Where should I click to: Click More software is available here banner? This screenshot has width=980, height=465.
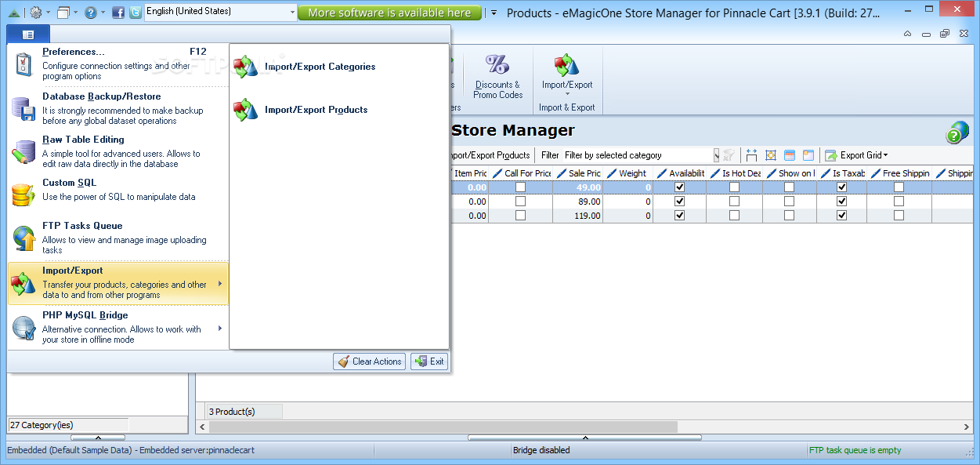pos(389,13)
